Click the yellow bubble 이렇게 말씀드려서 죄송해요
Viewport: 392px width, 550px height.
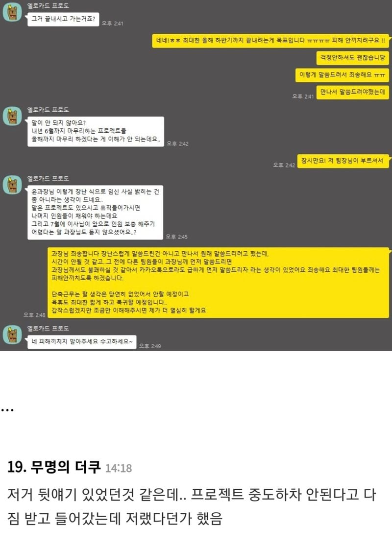coord(342,75)
